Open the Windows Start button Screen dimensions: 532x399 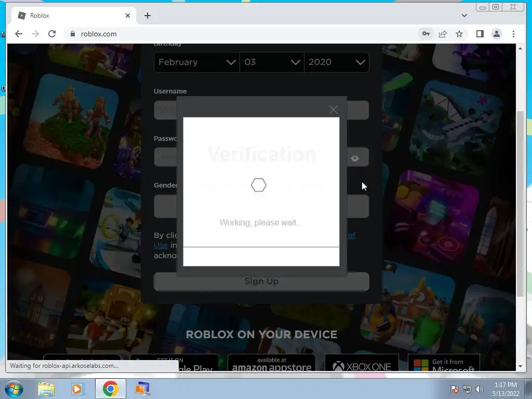click(14, 389)
